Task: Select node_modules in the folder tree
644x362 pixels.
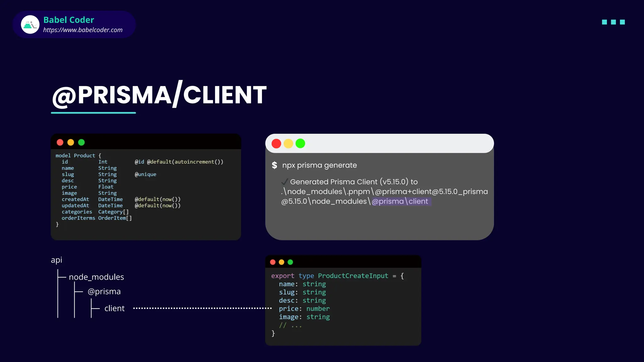Action: pos(96,277)
